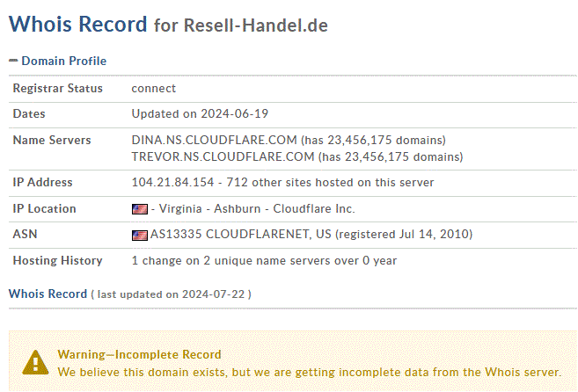Select 'Updated on 2024-06-19' date text
This screenshot has height=392, width=578.
pyautogui.click(x=200, y=114)
